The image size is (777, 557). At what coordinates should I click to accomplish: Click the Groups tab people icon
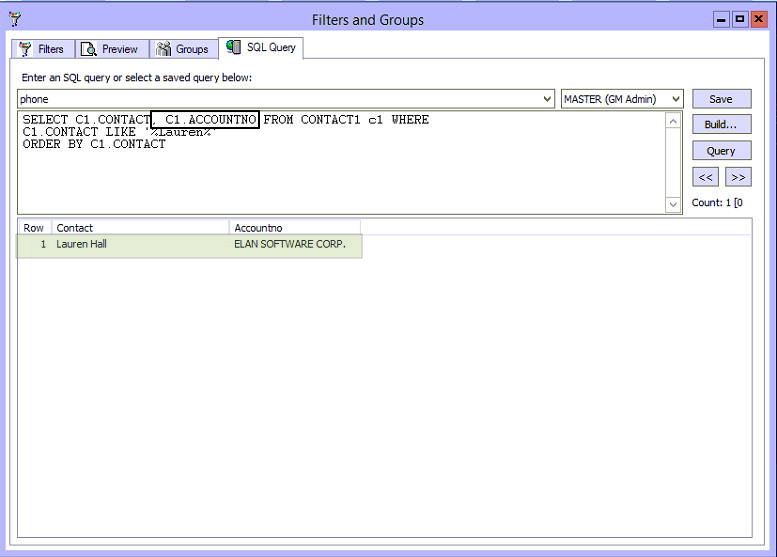pos(164,49)
